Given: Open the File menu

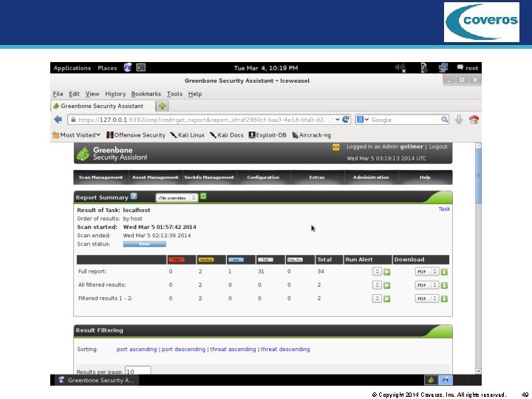Looking at the screenshot, I should (x=58, y=94).
